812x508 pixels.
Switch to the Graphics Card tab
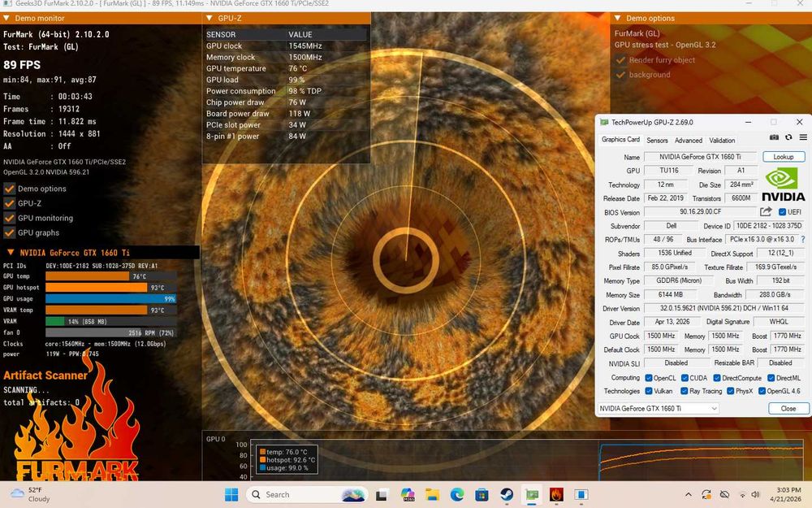point(620,140)
